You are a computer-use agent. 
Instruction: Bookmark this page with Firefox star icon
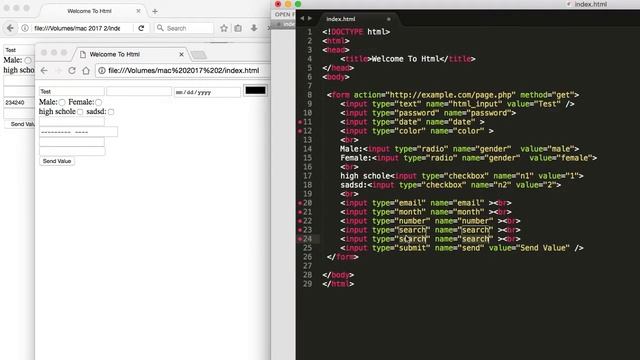pyautogui.click(x=224, y=28)
